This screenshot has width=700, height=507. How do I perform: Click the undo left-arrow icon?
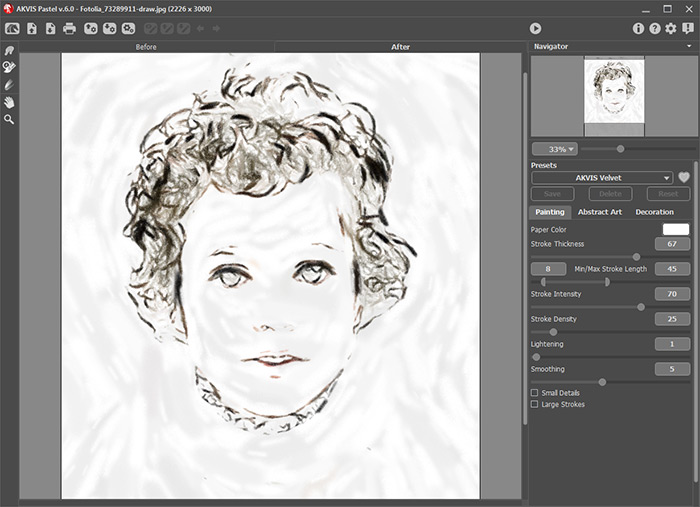pos(200,29)
